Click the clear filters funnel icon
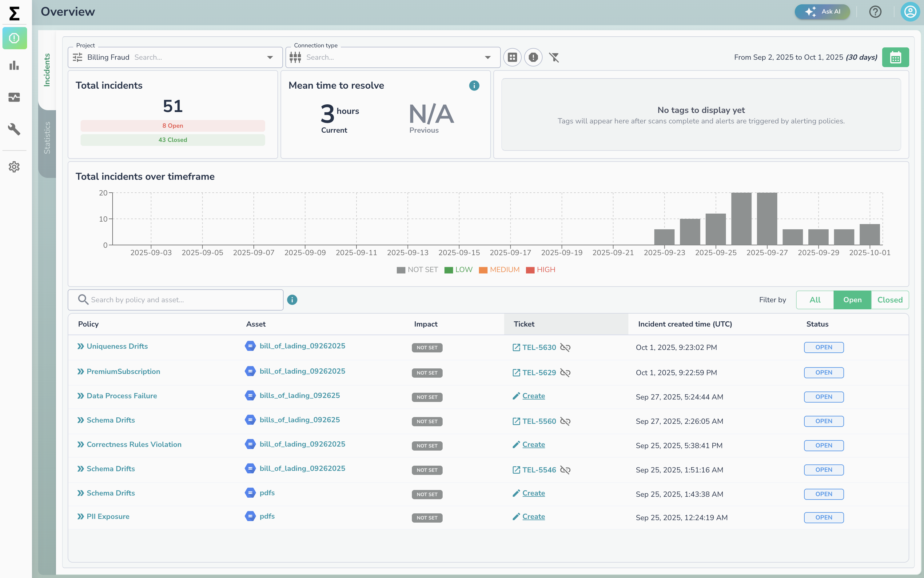 [x=554, y=57]
